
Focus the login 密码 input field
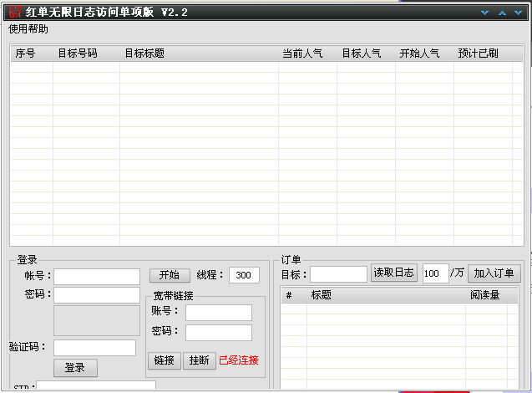pos(97,295)
